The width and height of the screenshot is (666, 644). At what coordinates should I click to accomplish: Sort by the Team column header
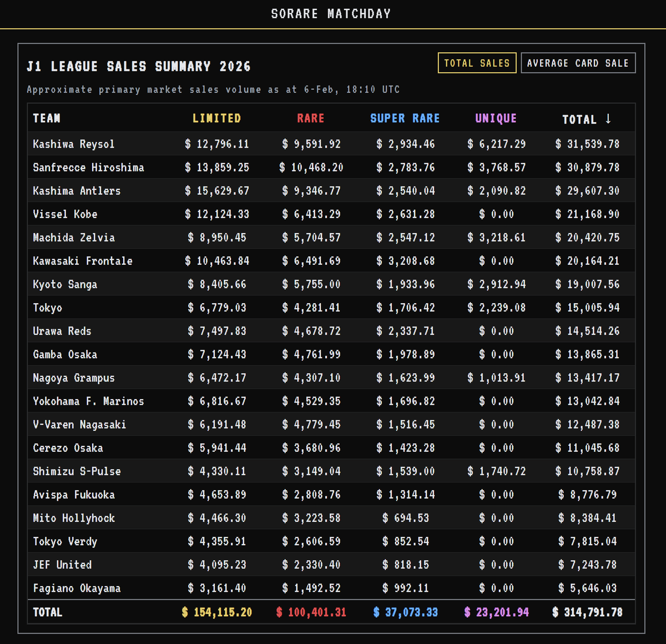(47, 118)
